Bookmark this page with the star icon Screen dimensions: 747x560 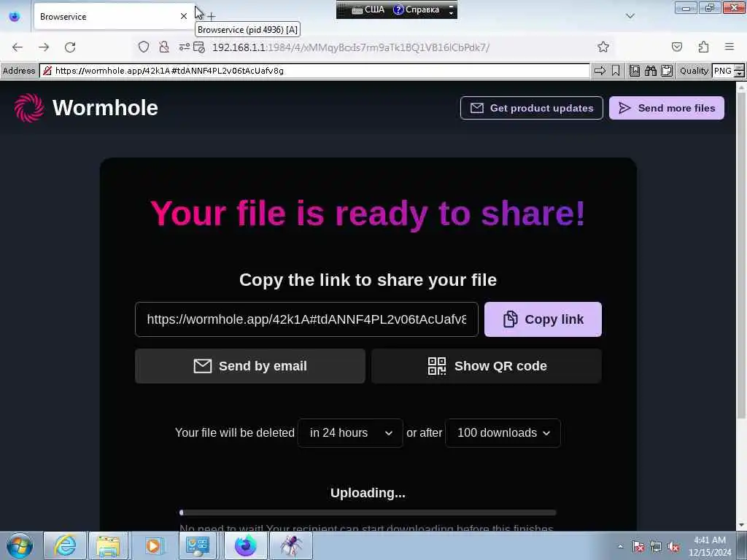pyautogui.click(x=603, y=47)
